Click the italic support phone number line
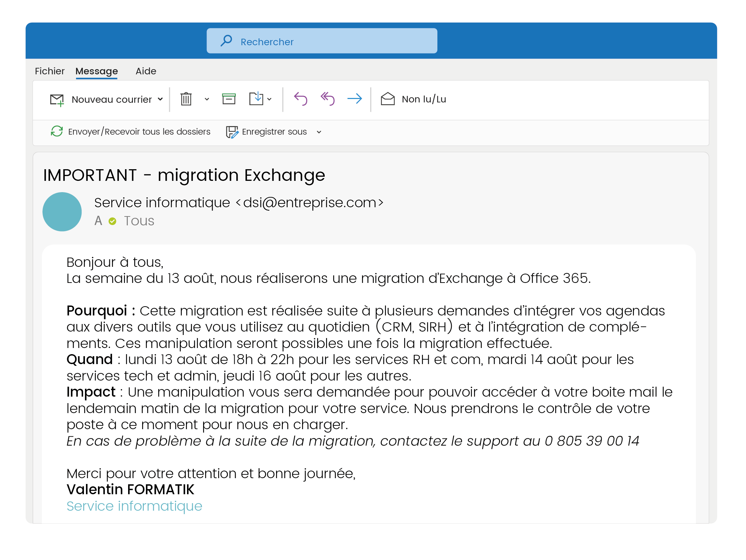 tap(353, 441)
